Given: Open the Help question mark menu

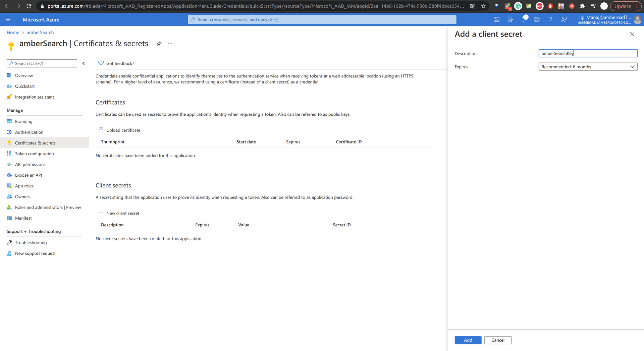Looking at the screenshot, I should (550, 19).
